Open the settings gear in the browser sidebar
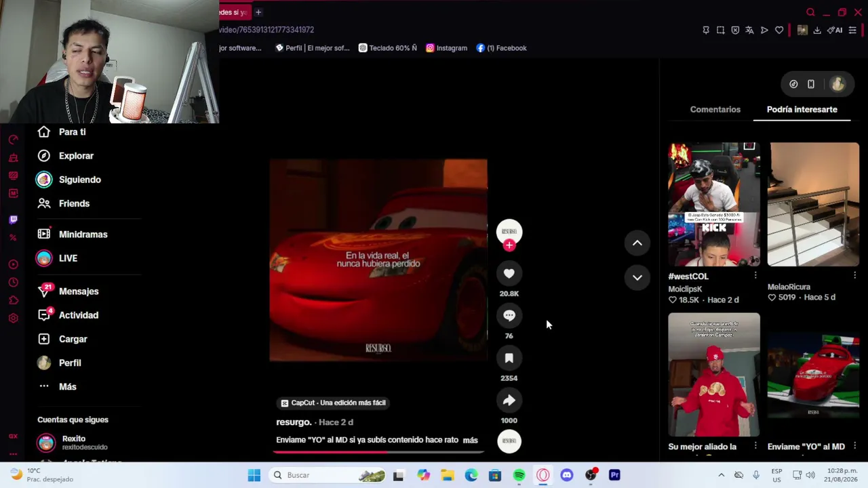868x488 pixels. (x=13, y=318)
